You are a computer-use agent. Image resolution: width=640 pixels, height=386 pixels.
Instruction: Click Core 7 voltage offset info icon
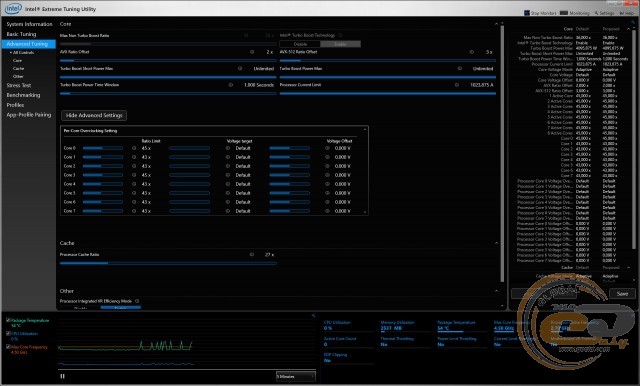pos(327,211)
